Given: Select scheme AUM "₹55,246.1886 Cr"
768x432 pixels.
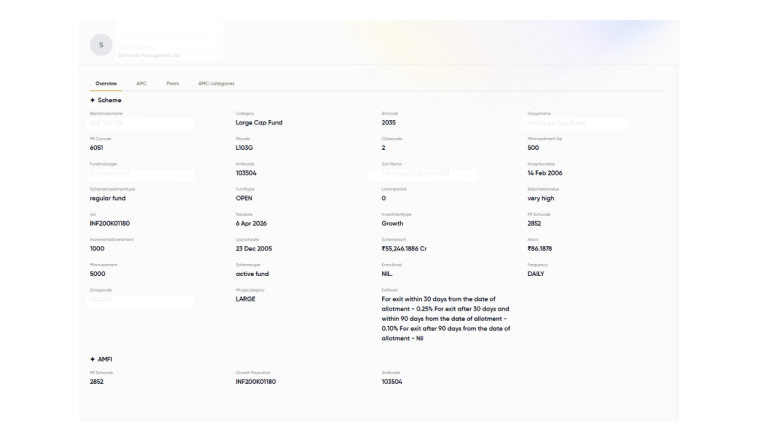Looking at the screenshot, I should click(404, 249).
